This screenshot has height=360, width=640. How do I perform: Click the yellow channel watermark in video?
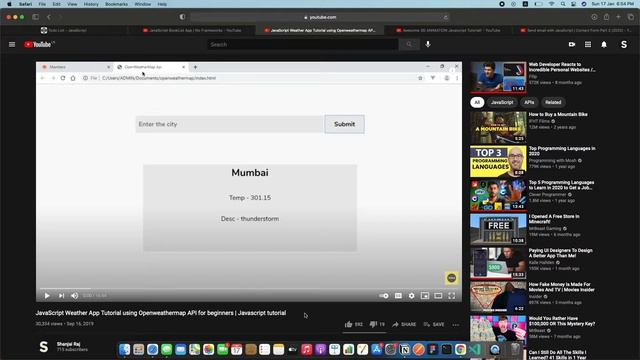451,278
